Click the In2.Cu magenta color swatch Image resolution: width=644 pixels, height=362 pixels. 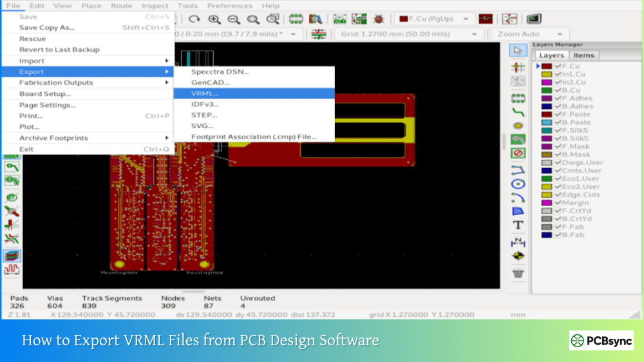click(x=546, y=82)
